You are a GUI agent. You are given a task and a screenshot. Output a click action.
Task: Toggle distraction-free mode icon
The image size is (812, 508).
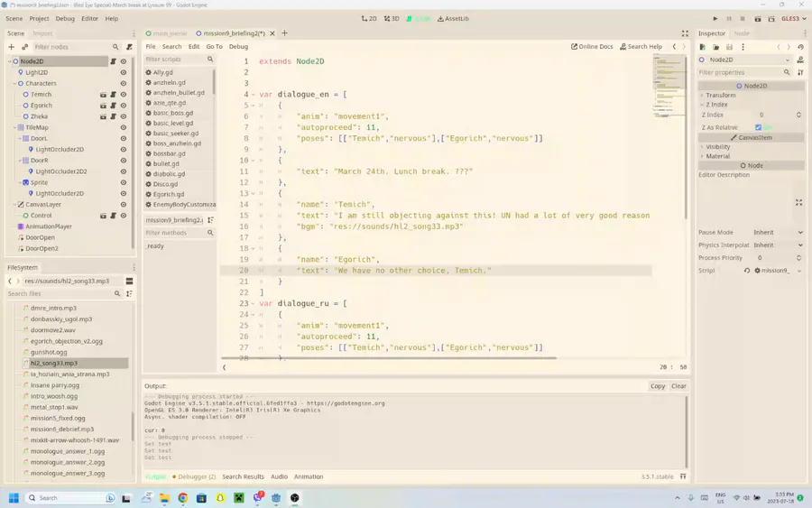click(685, 33)
